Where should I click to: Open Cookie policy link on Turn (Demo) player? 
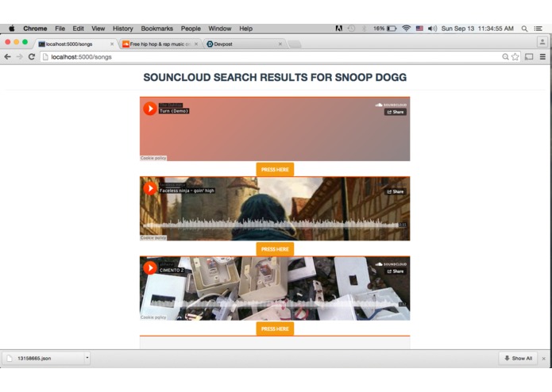[x=153, y=158]
